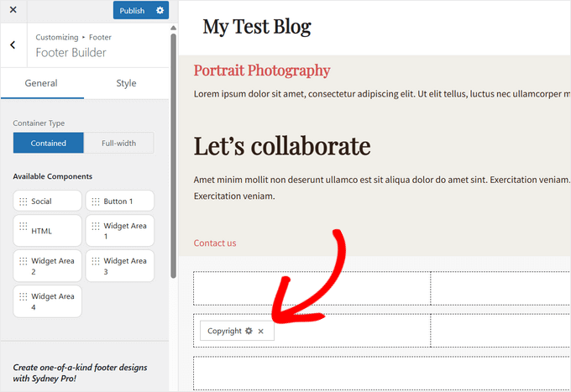Image resolution: width=571 pixels, height=392 pixels.
Task: Switch to the General tab
Action: tap(41, 83)
